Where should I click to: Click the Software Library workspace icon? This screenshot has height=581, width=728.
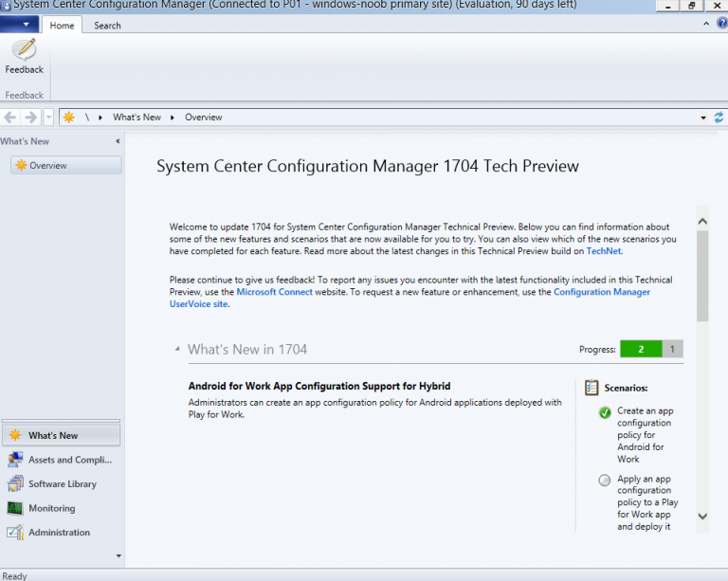pyautogui.click(x=15, y=483)
